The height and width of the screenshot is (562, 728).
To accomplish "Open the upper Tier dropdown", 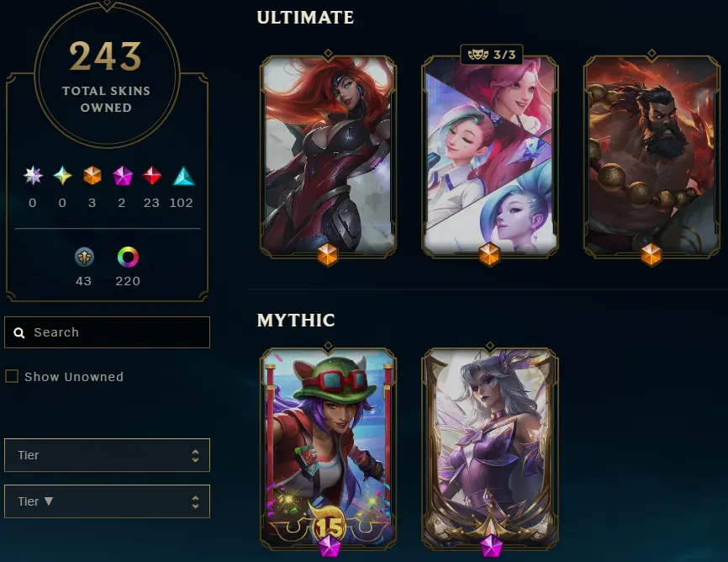I will [108, 455].
